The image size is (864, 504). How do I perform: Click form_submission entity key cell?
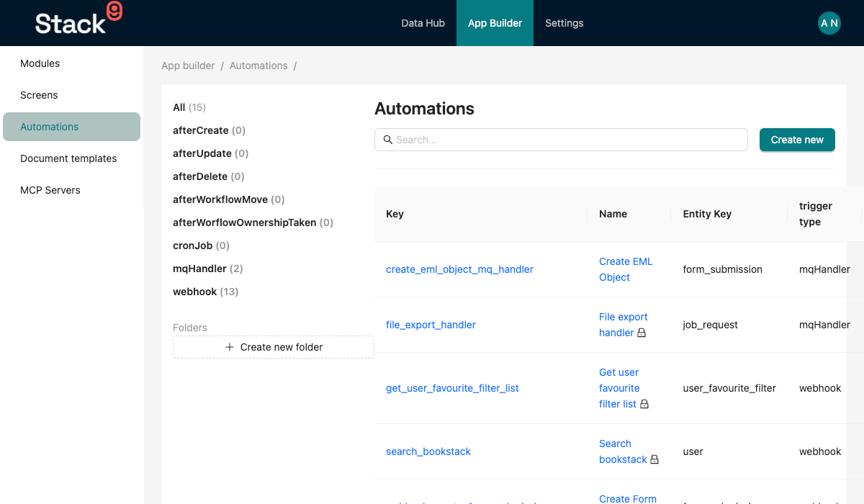tap(722, 269)
